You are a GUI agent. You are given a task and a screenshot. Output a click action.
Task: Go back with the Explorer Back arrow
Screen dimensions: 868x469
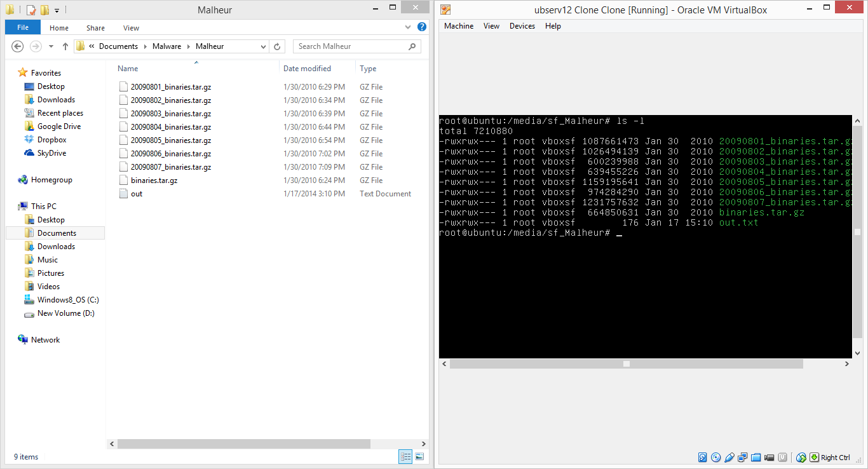coord(18,46)
